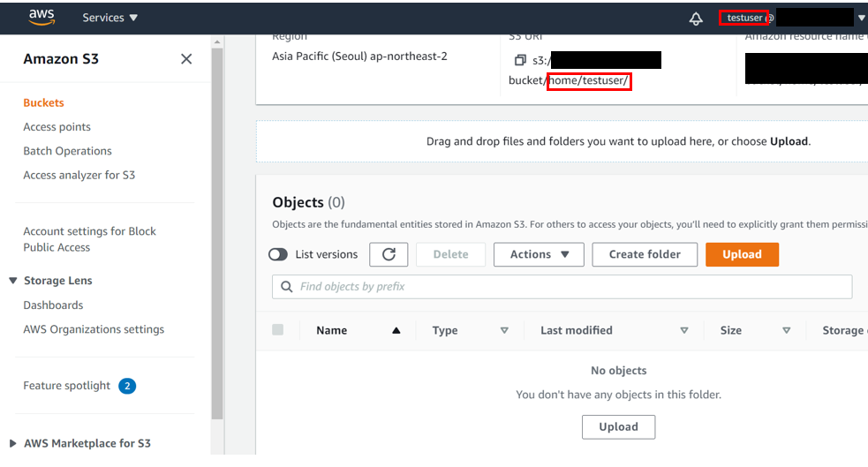The height and width of the screenshot is (467, 868).
Task: Open AWS Organizations settings
Action: click(x=94, y=329)
